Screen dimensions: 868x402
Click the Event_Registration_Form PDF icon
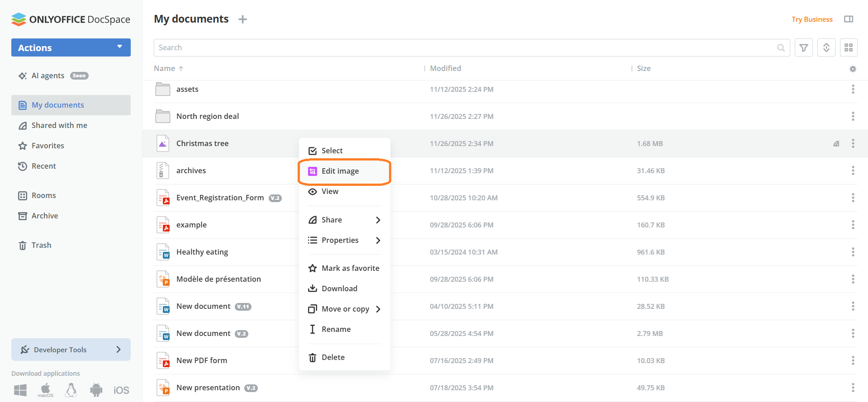tap(163, 198)
